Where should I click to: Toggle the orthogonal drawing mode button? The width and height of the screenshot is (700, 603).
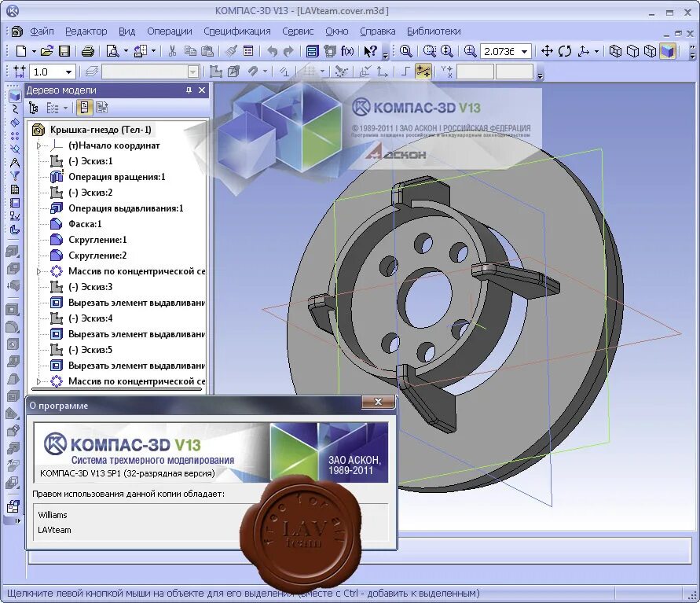coord(405,72)
